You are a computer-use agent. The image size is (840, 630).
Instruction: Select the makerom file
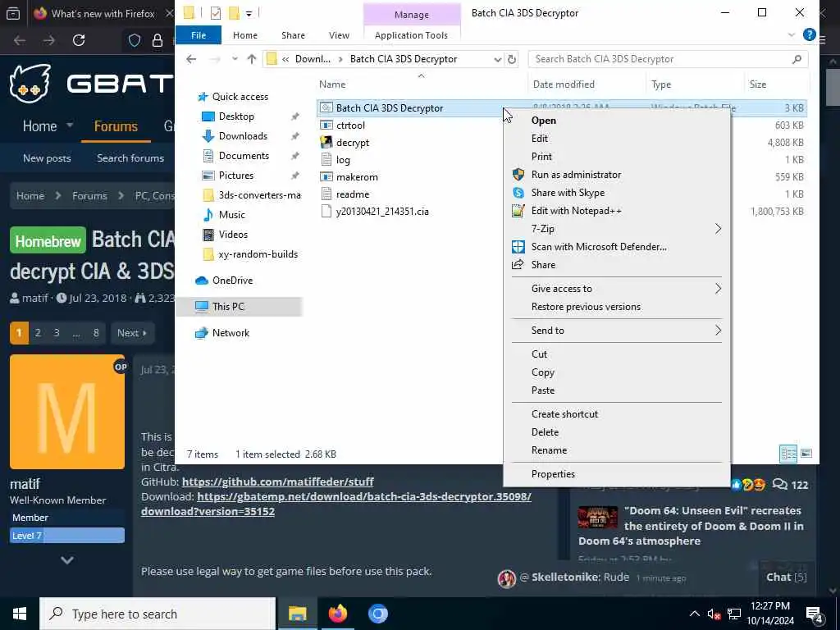pos(357,177)
